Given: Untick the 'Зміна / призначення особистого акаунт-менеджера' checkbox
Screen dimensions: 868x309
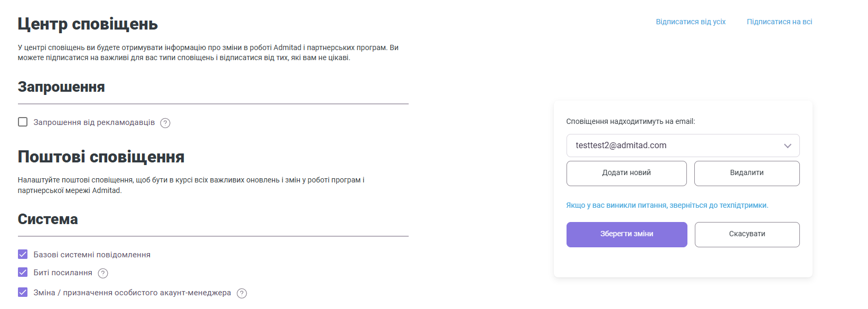Looking at the screenshot, I should tap(23, 293).
